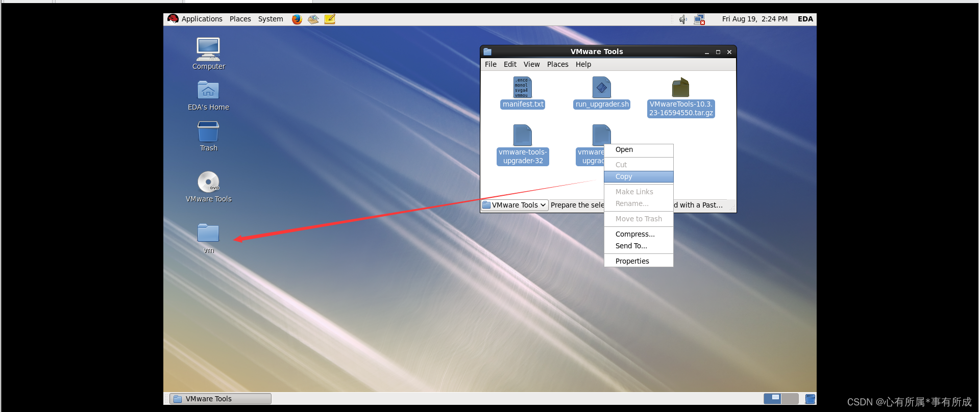The width and height of the screenshot is (980, 412).
Task: Choose Copy from the context menu
Action: (x=639, y=176)
